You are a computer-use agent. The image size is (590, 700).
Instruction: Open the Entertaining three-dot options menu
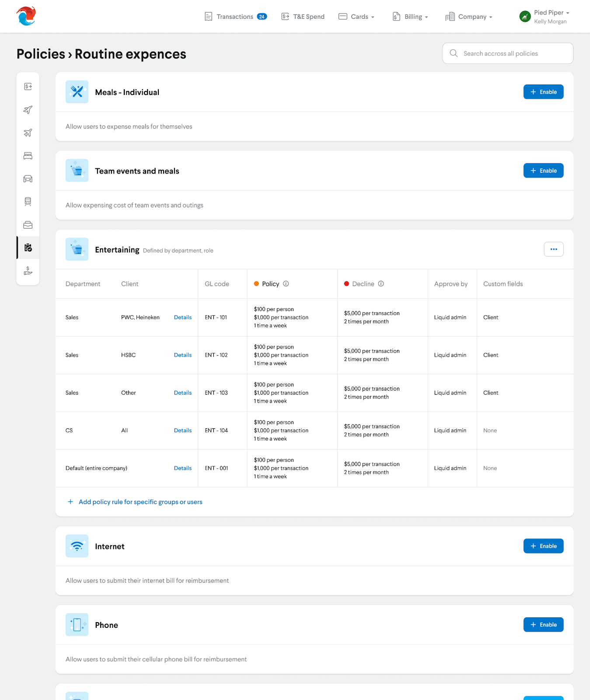(554, 249)
